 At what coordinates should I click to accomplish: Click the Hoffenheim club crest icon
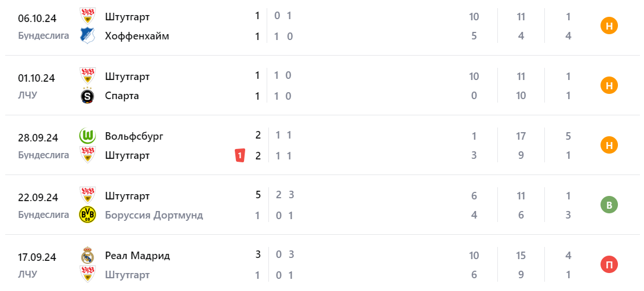tap(87, 35)
